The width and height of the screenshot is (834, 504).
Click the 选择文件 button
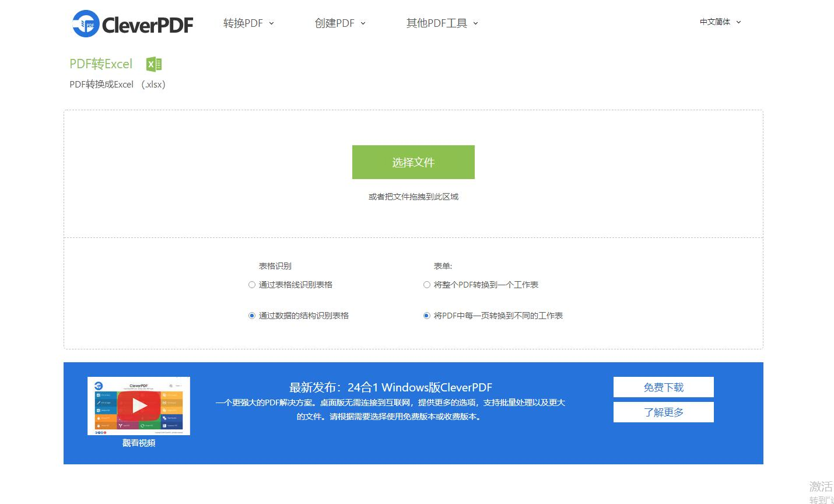414,162
